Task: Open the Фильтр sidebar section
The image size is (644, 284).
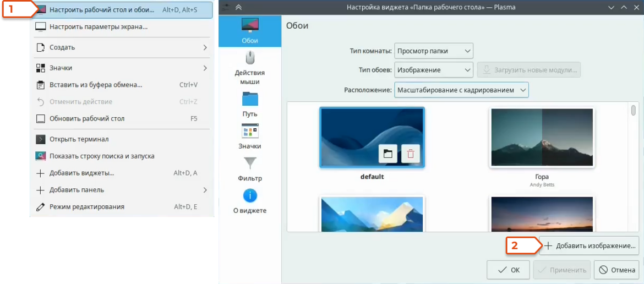Action: [x=250, y=168]
